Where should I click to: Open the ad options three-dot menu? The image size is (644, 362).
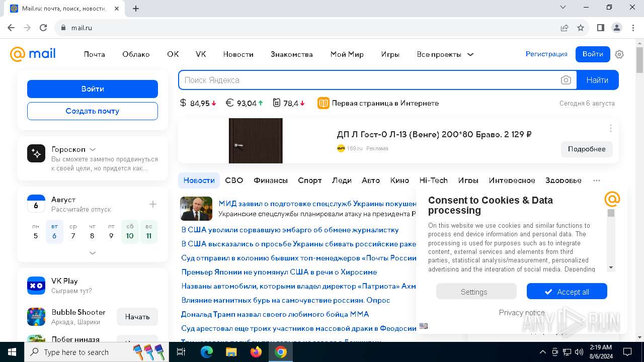click(611, 128)
